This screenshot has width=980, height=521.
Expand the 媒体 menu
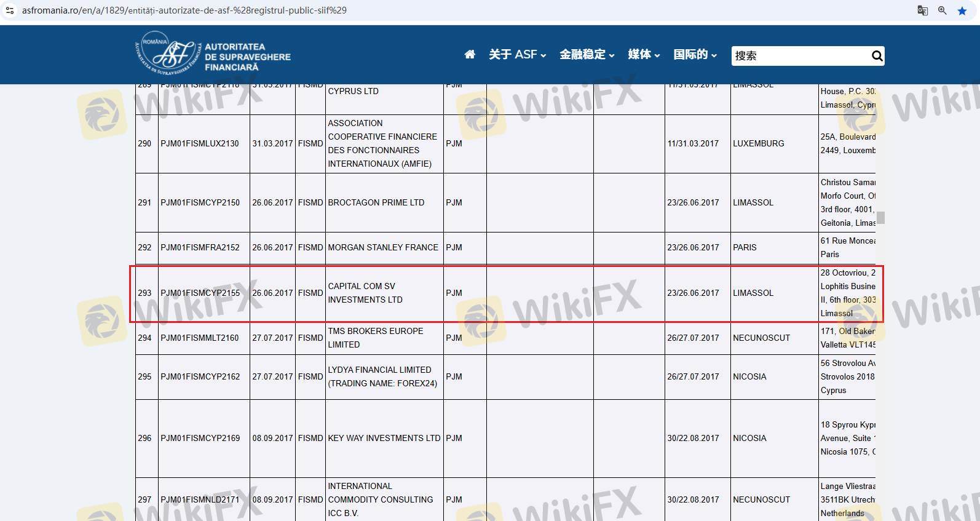click(x=644, y=55)
